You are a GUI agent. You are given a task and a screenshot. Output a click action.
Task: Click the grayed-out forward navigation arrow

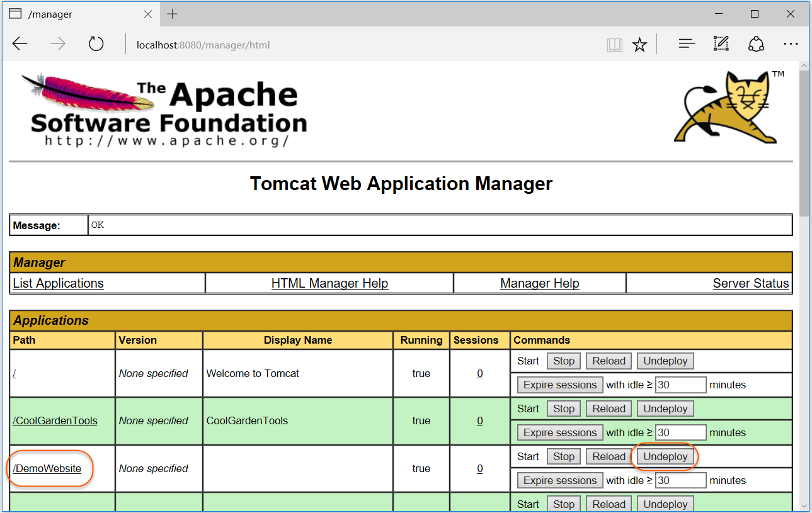[57, 43]
